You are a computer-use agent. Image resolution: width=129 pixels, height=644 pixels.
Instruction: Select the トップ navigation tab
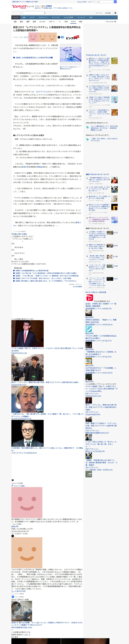pos(16,17)
